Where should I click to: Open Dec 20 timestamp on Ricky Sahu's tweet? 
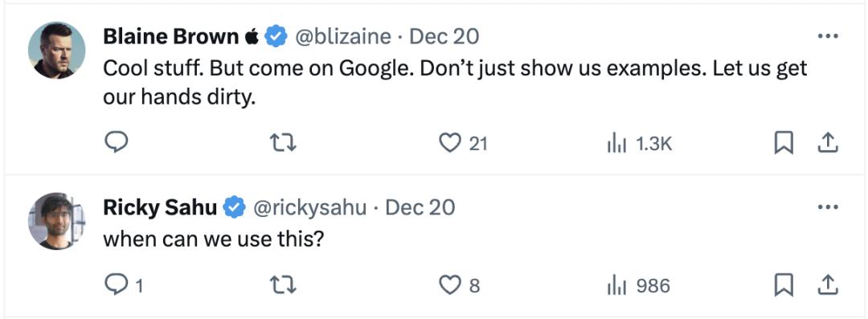pos(420,207)
